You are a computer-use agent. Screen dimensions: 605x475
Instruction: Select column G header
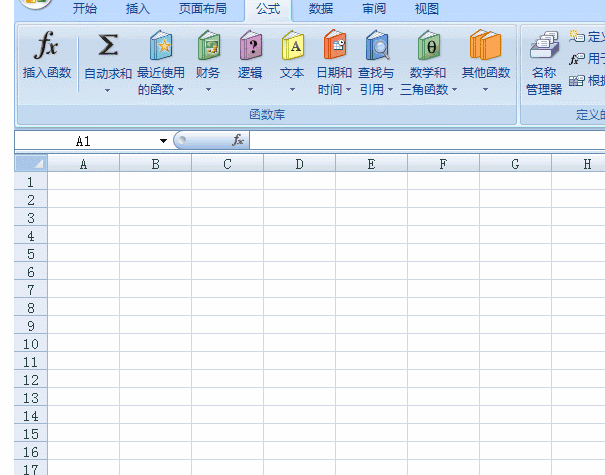515,163
